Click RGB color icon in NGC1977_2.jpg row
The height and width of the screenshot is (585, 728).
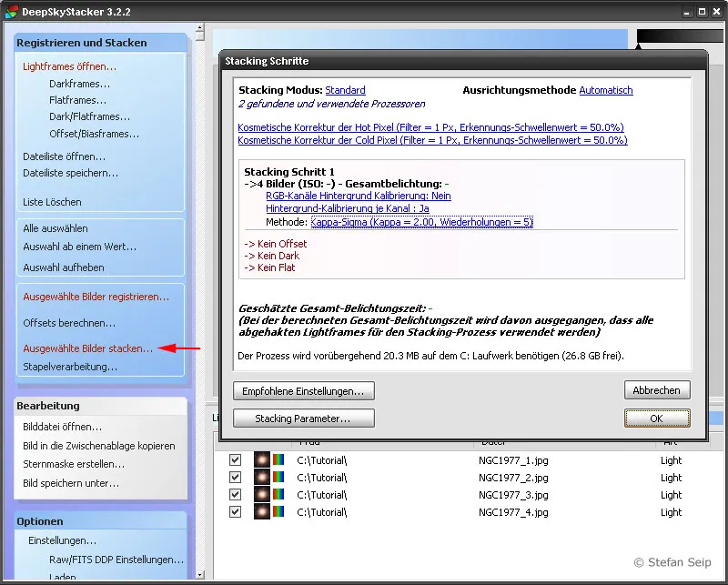click(278, 478)
